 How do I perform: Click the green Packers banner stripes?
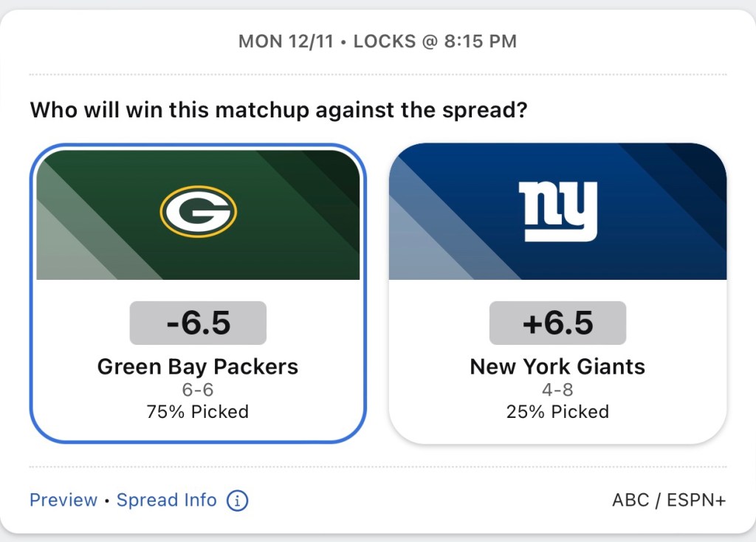pyautogui.click(x=81, y=236)
